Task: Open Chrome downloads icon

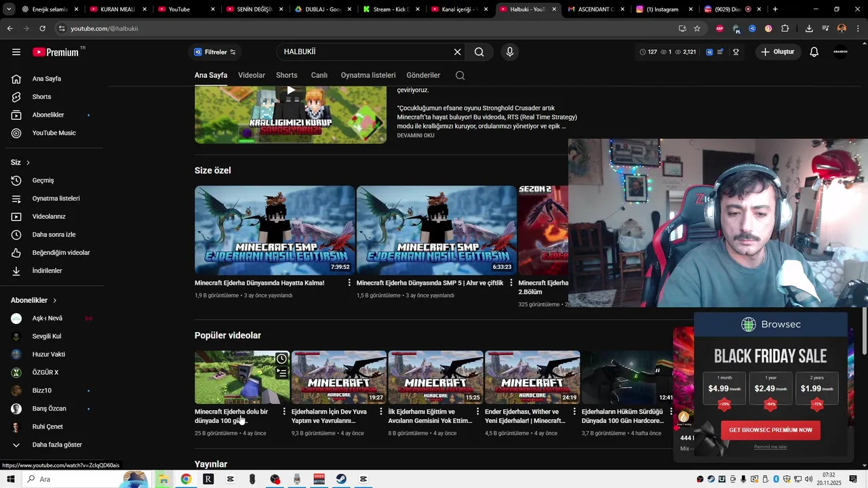Action: (x=809, y=28)
